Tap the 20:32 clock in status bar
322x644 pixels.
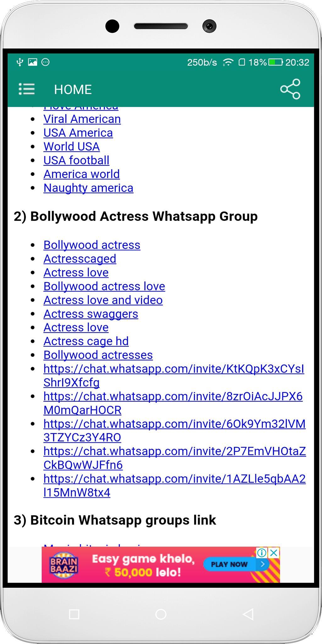[297, 62]
